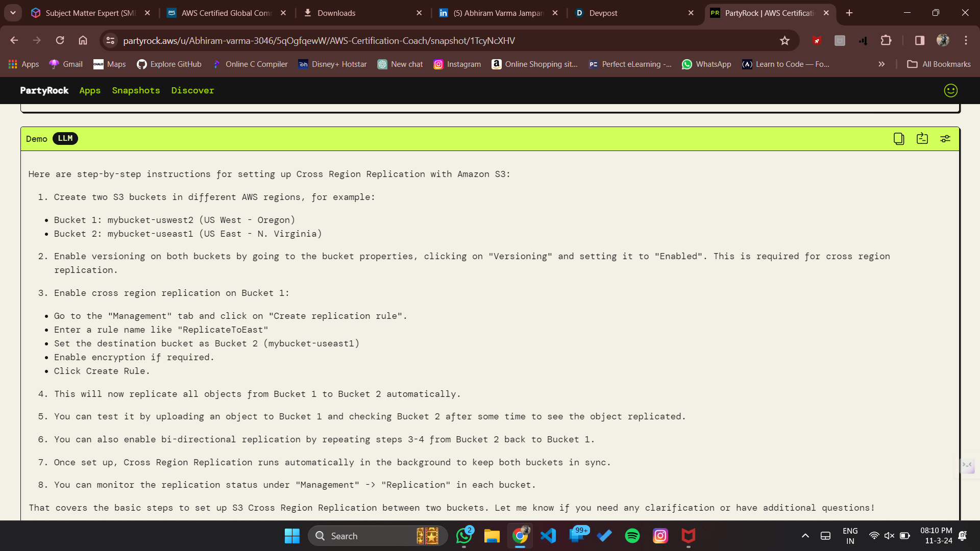View site information icon in address bar
This screenshot has height=551, width=980.
[110, 40]
